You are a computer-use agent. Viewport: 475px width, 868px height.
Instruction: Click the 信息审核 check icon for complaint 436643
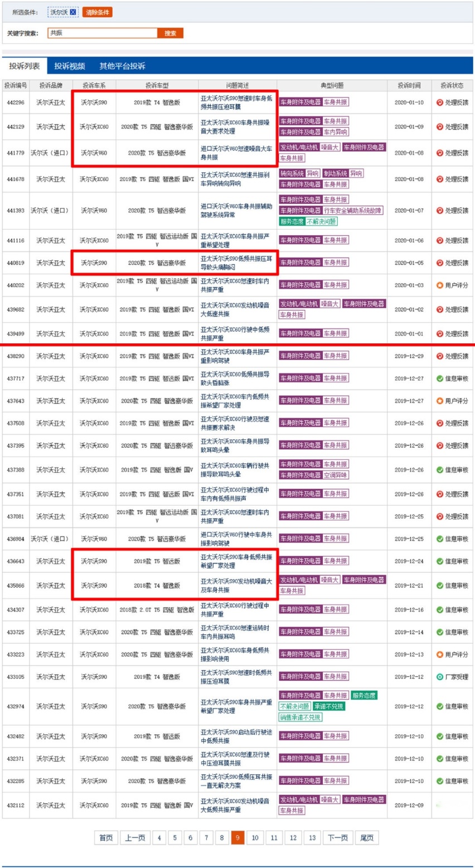(439, 561)
